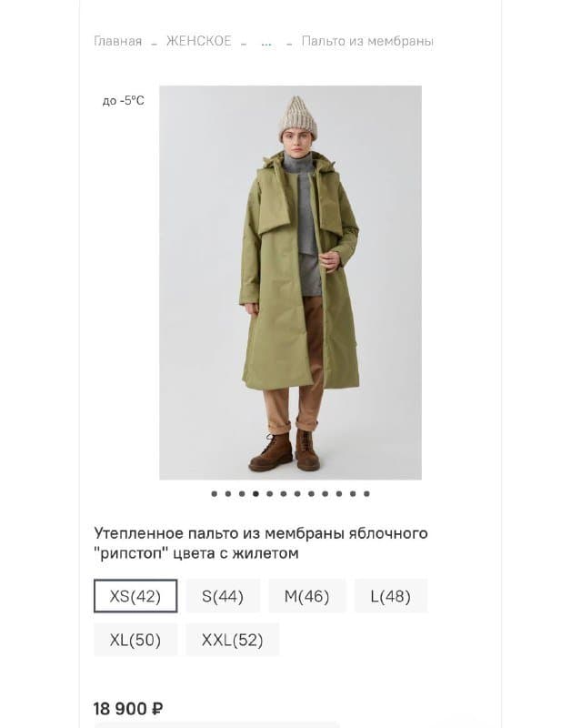581x728 pixels.
Task: Select size L(48)
Action: point(391,596)
